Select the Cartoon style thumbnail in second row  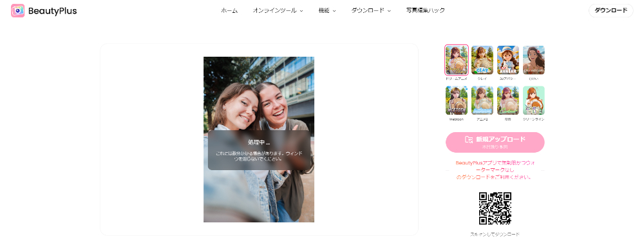tap(508, 101)
